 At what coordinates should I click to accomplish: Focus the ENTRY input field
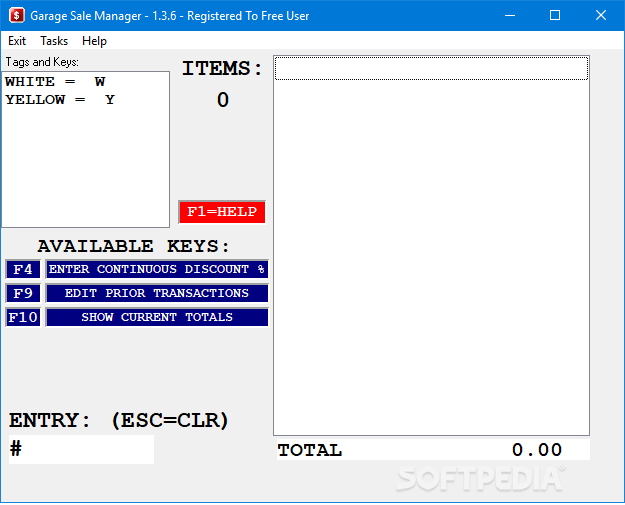(81, 449)
